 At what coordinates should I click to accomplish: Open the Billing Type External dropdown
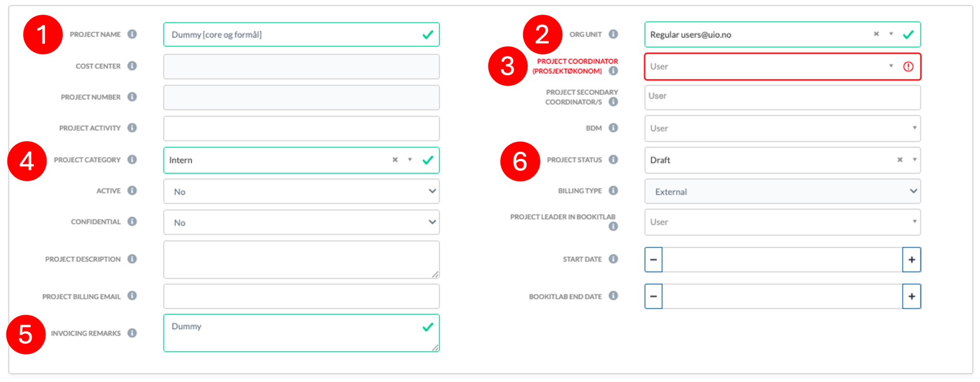tap(782, 191)
